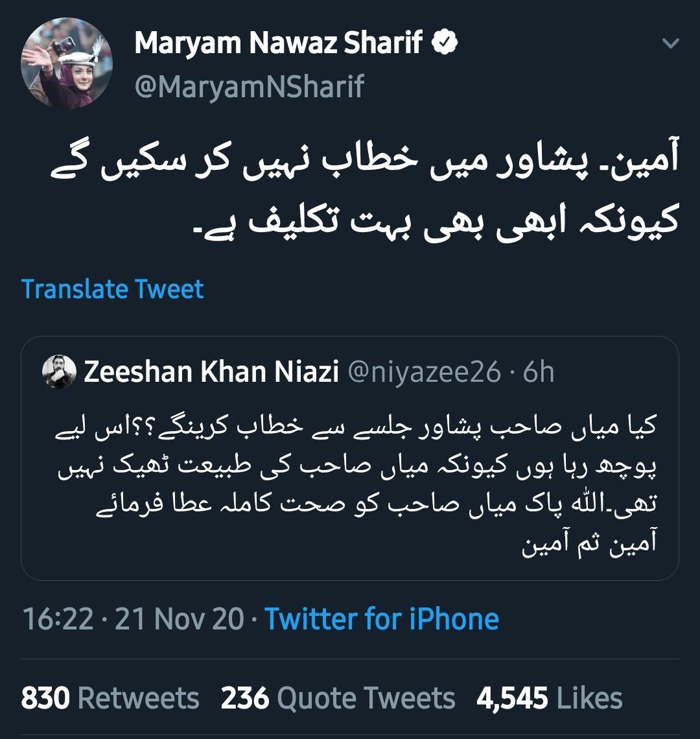Open Maryam Nawaz Sharif's profile picture

tap(67, 63)
